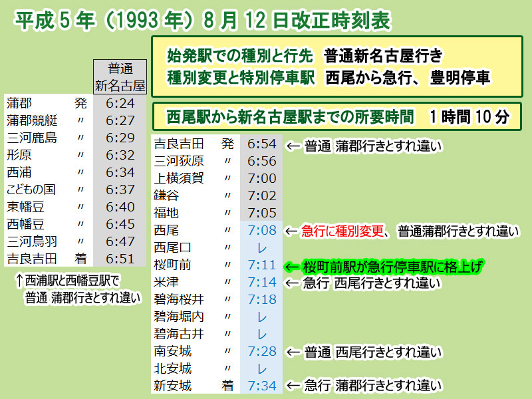Select the 普通 新名古屋 column header
This screenshot has width=532, height=399.
click(120, 77)
